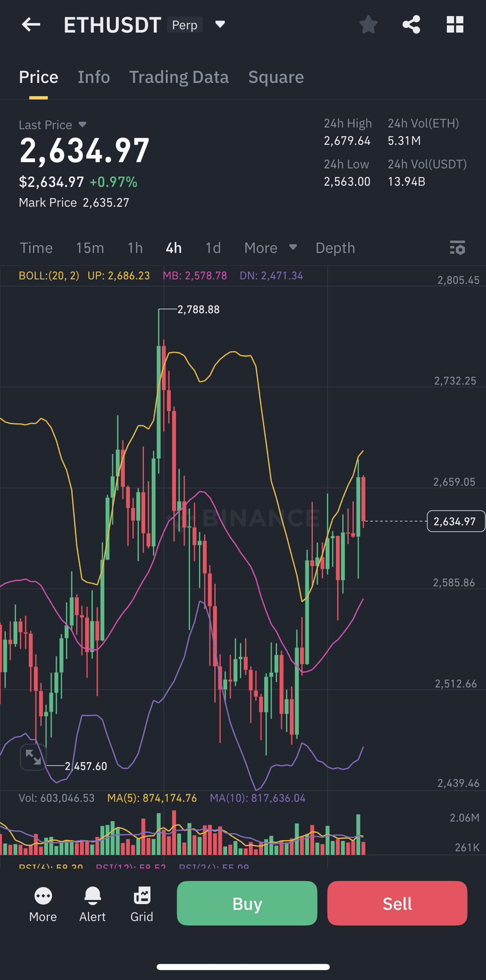Tap the 24h Low value 2,563.00
Image resolution: width=486 pixels, height=980 pixels.
(347, 181)
